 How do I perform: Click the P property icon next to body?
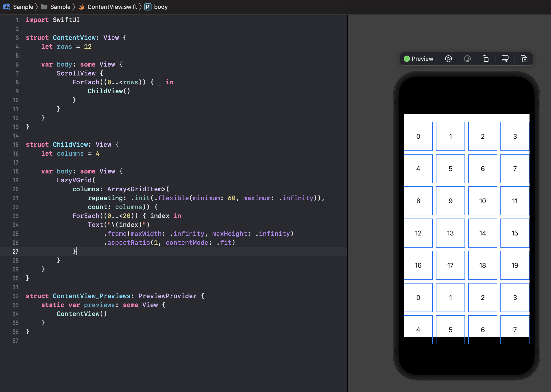[x=148, y=7]
